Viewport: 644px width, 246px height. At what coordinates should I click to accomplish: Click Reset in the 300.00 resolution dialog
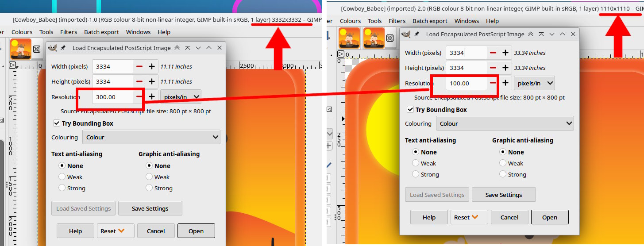[116, 231]
